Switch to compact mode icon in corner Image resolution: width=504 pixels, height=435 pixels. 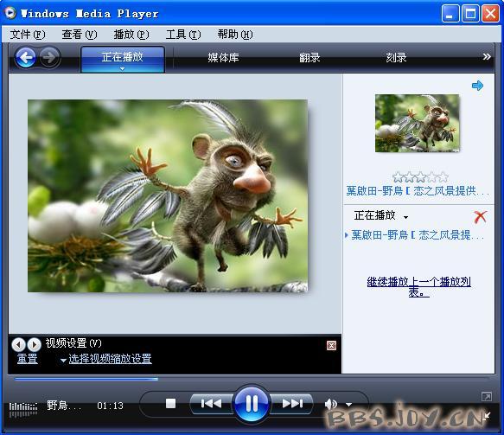tap(487, 416)
